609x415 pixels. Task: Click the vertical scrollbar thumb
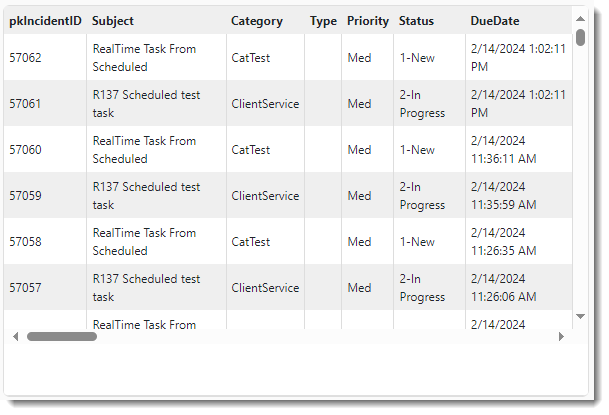coord(581,37)
